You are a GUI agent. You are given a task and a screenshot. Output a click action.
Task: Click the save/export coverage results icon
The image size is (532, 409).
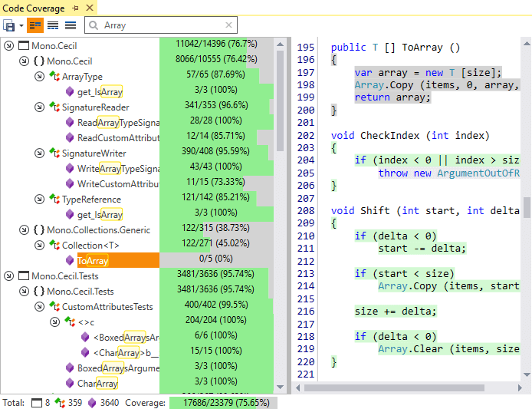[x=9, y=25]
